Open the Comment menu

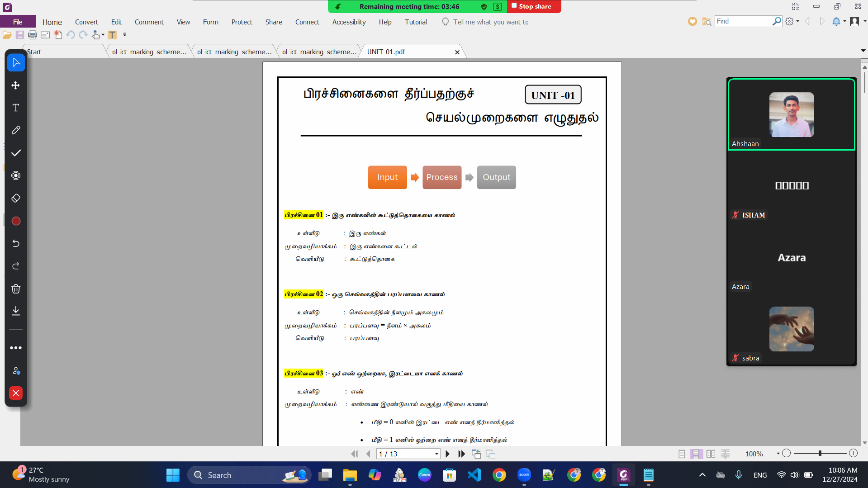coord(149,22)
